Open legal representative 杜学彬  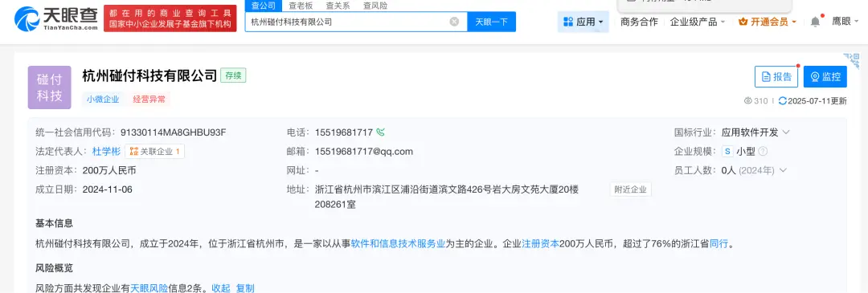coord(106,151)
